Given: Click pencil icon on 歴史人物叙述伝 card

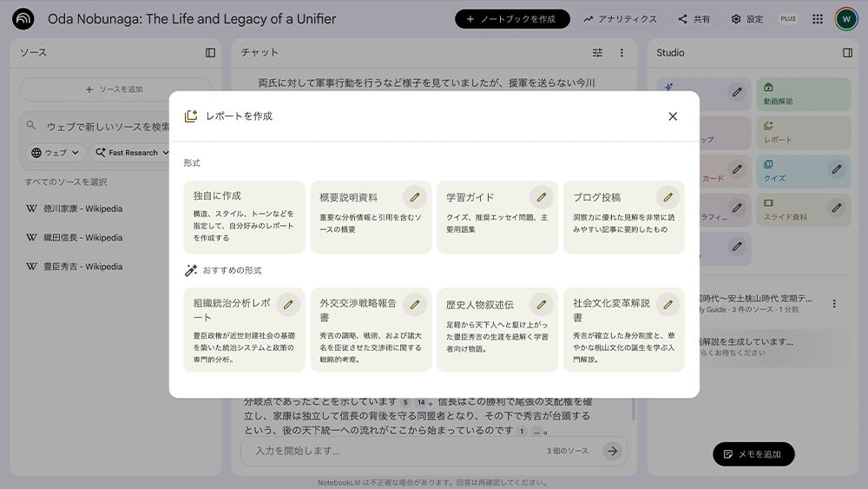Looking at the screenshot, I should (x=542, y=305).
